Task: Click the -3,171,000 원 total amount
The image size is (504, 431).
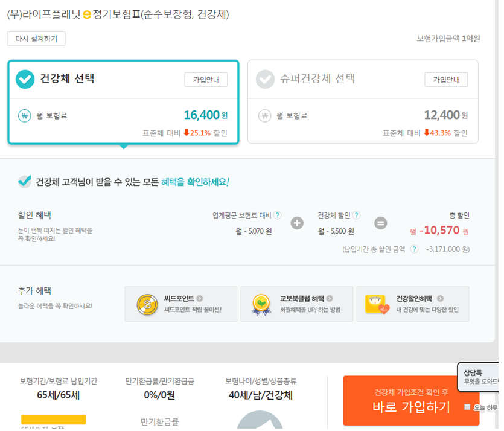Action: pyautogui.click(x=448, y=249)
